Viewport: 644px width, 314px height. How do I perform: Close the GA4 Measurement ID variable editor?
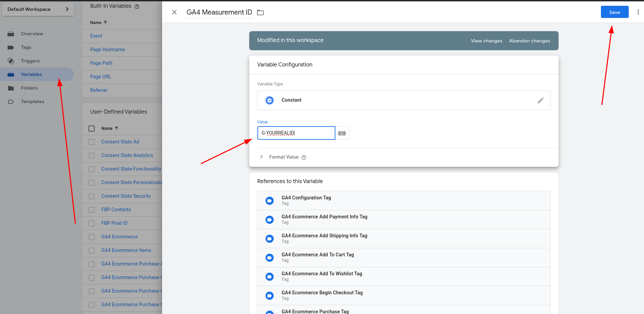[174, 12]
